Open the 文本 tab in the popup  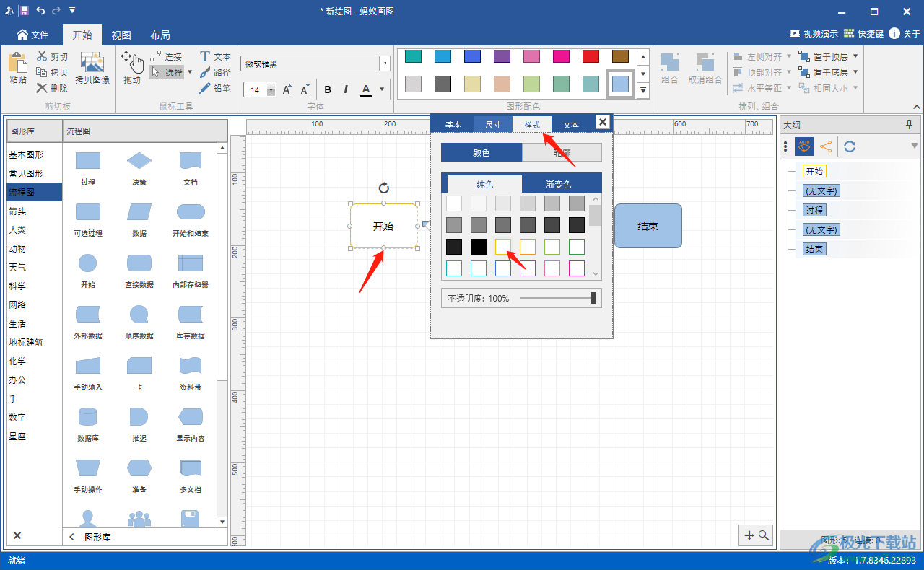(x=571, y=124)
